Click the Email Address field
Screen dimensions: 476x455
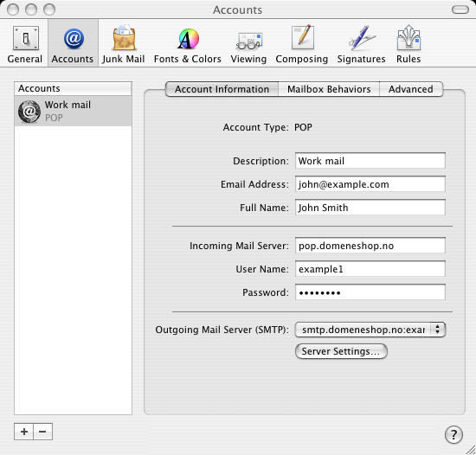(x=370, y=184)
